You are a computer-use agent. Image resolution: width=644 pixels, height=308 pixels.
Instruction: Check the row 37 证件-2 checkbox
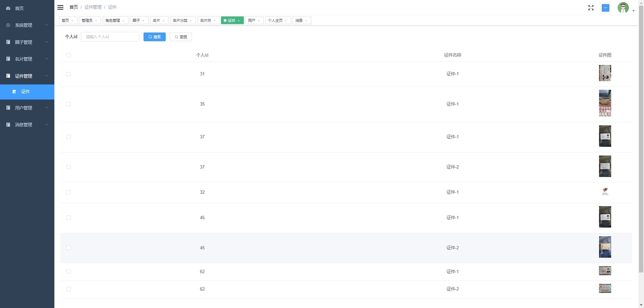69,167
